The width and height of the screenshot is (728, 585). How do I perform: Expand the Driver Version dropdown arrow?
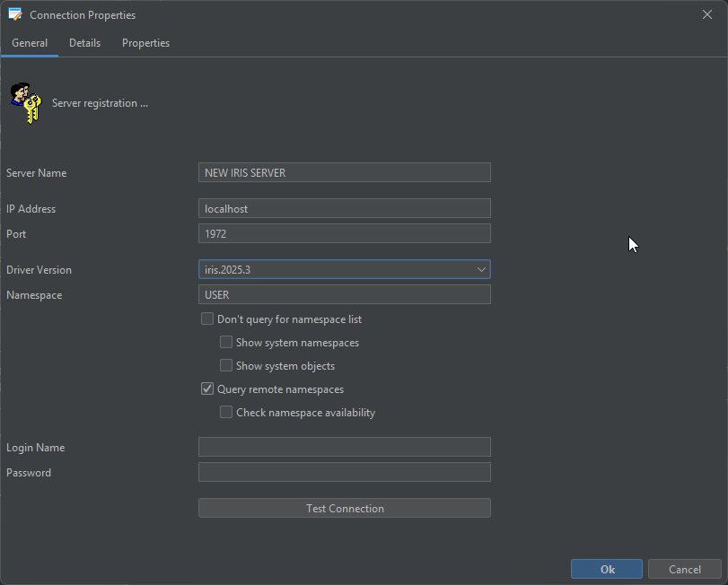[481, 269]
